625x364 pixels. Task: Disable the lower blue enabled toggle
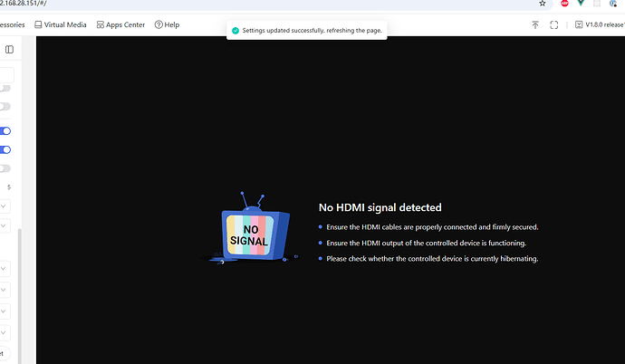tap(5, 149)
